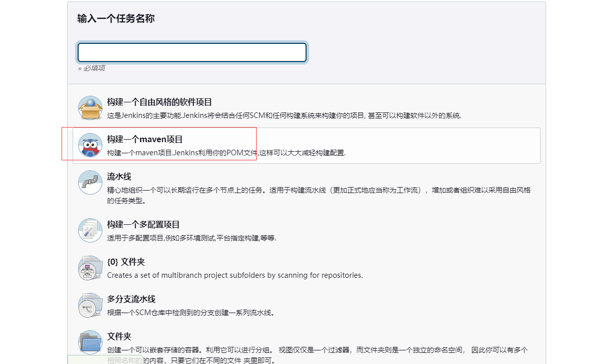Click the maven POM description text
The image size is (599, 364).
click(226, 153)
